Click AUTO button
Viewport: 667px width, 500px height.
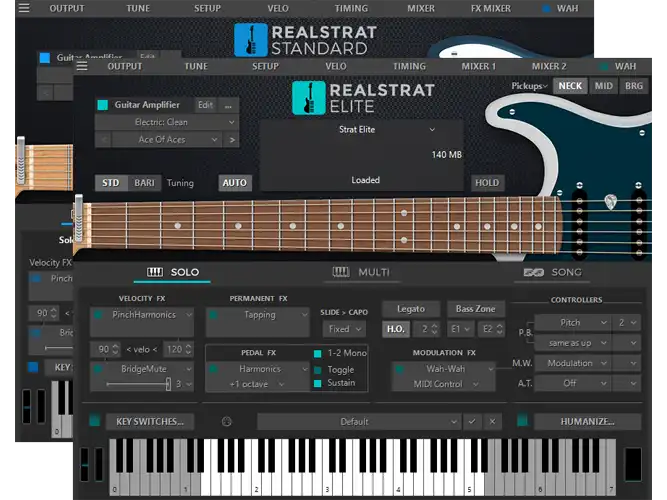(235, 183)
